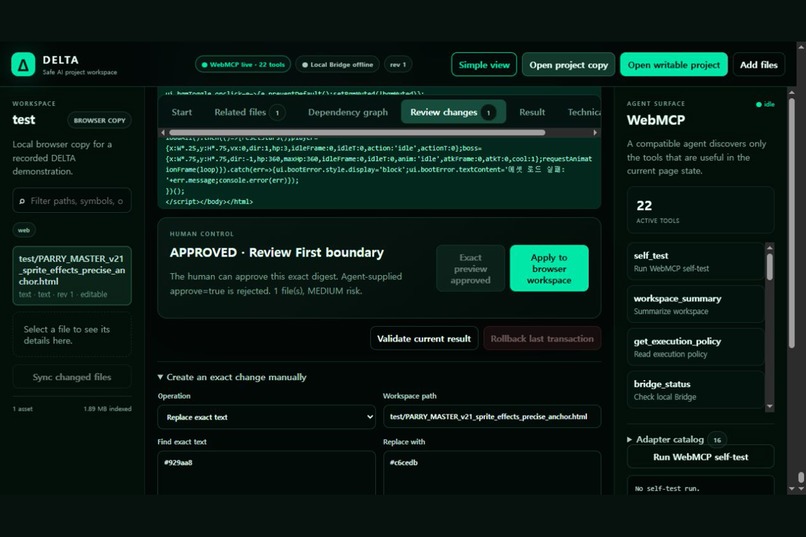Click Exact preview approved button
Screen dimensions: 806x537
pos(470,268)
